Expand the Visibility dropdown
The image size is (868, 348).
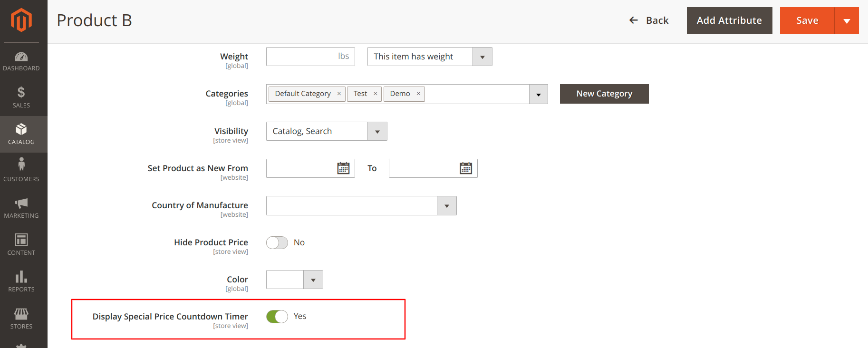click(377, 132)
